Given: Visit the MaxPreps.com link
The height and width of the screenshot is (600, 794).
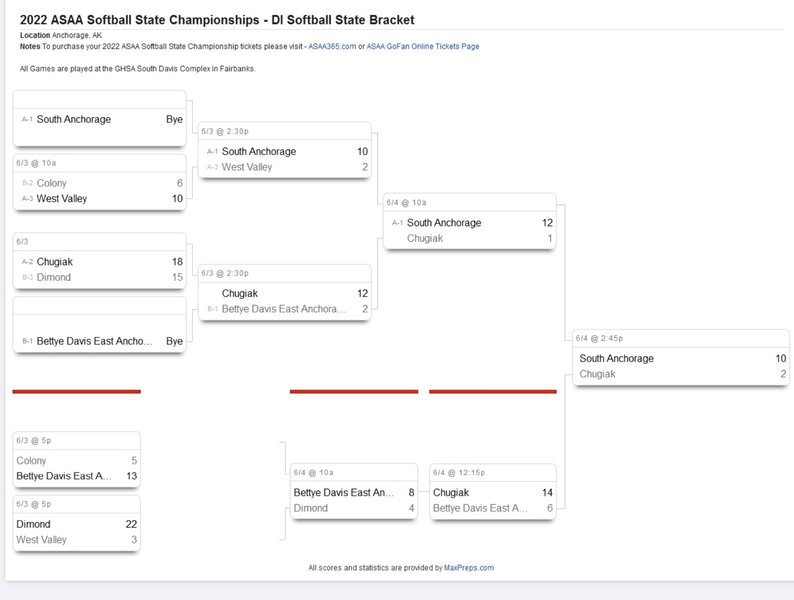Looking at the screenshot, I should (468, 568).
